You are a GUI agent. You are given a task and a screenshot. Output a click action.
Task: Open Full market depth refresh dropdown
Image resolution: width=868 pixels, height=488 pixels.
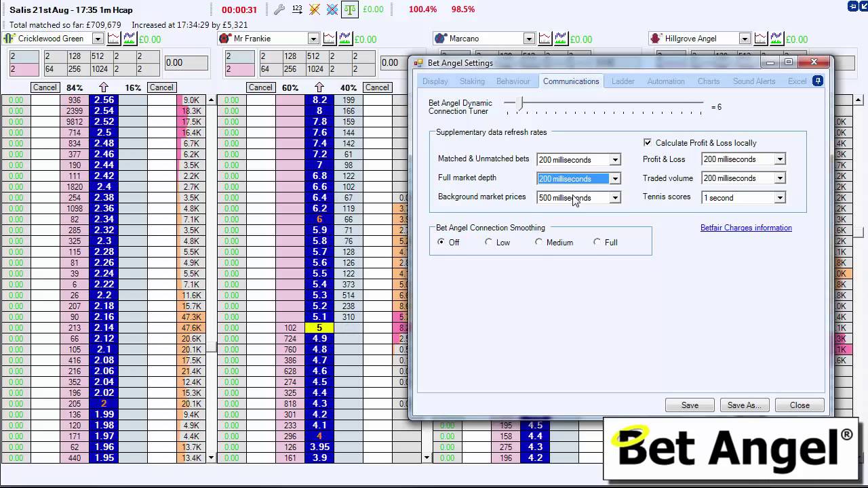tap(614, 179)
